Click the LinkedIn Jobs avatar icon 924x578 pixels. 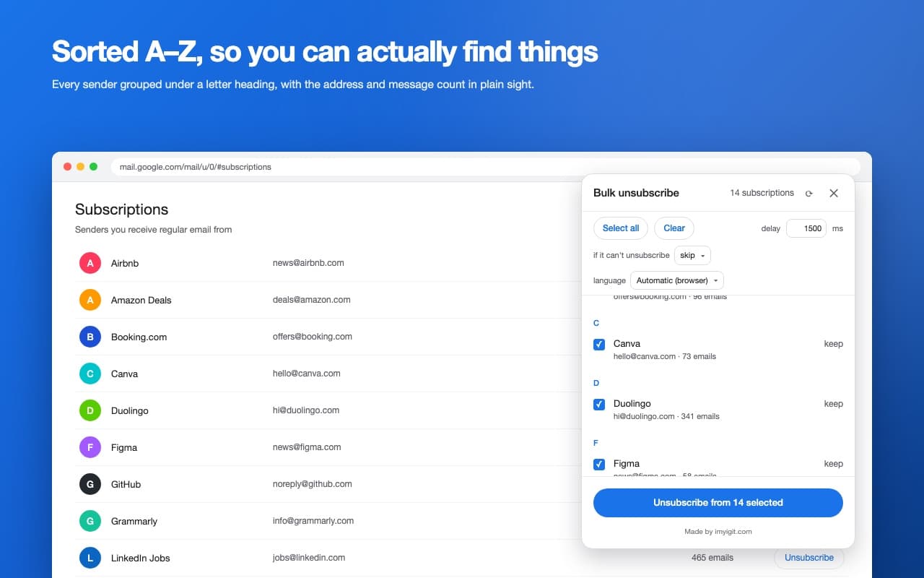tap(90, 558)
